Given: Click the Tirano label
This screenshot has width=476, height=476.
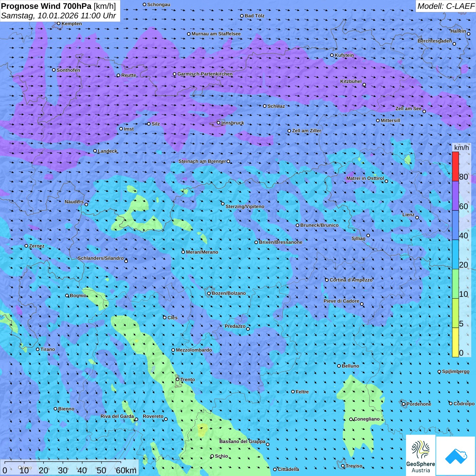Looking at the screenshot, I should (48, 349).
